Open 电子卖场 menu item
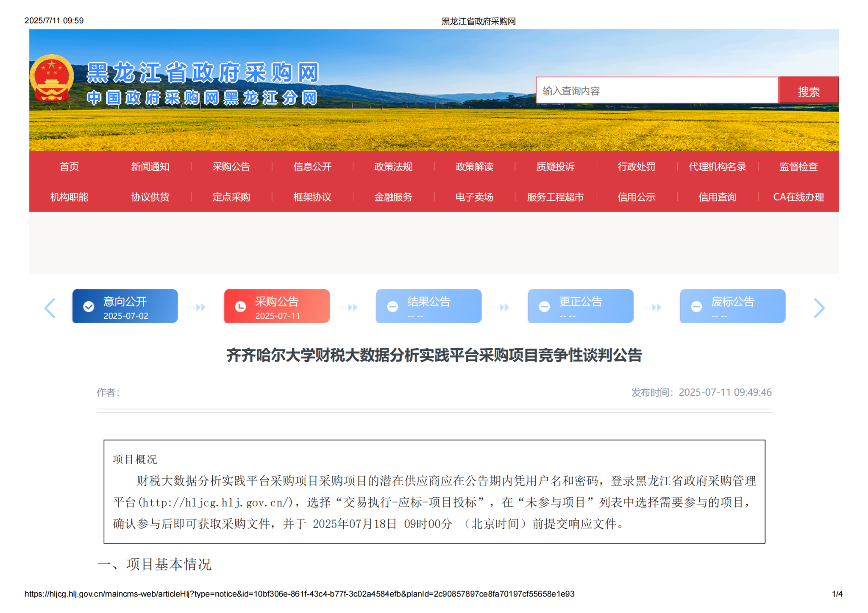 pos(474,197)
